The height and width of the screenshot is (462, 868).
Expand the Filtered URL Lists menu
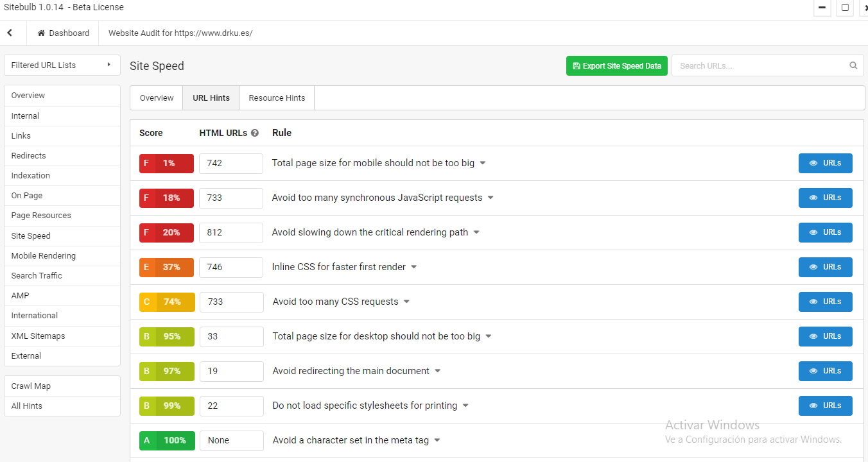point(62,65)
